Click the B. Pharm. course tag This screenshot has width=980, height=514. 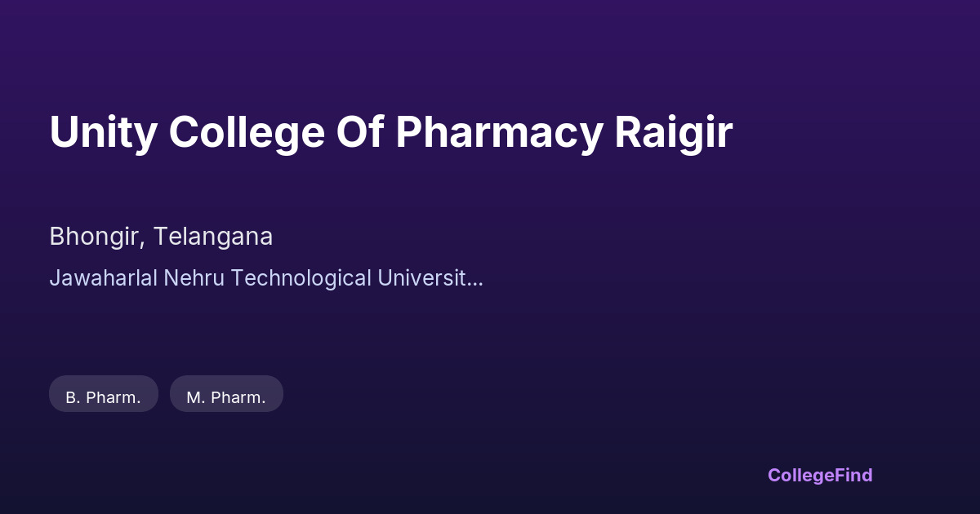point(104,397)
